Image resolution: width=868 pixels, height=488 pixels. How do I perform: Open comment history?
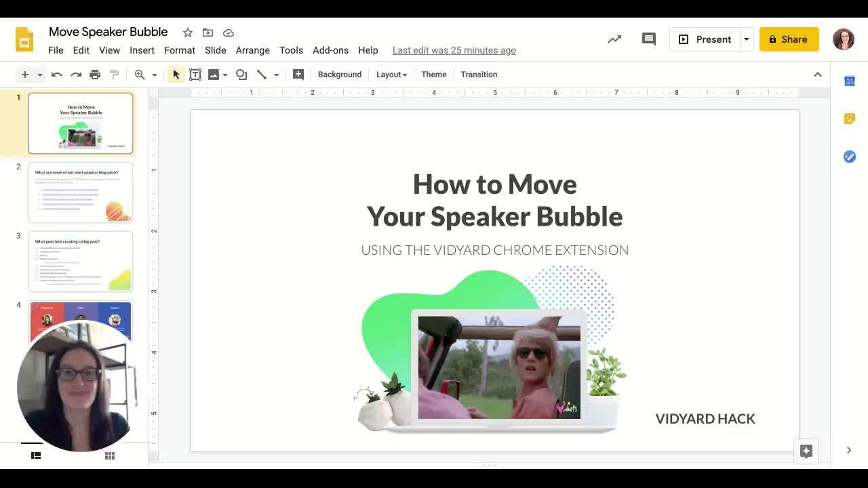click(649, 39)
